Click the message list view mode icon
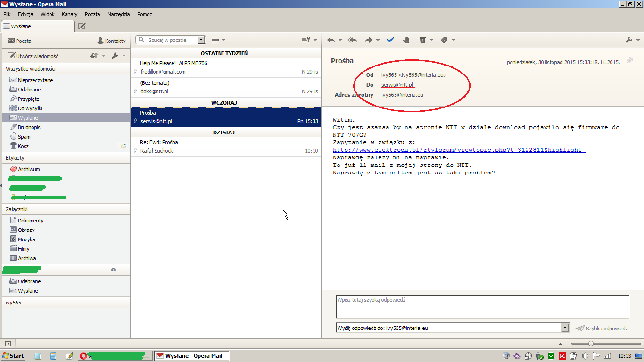This screenshot has height=362, width=644. point(215,40)
